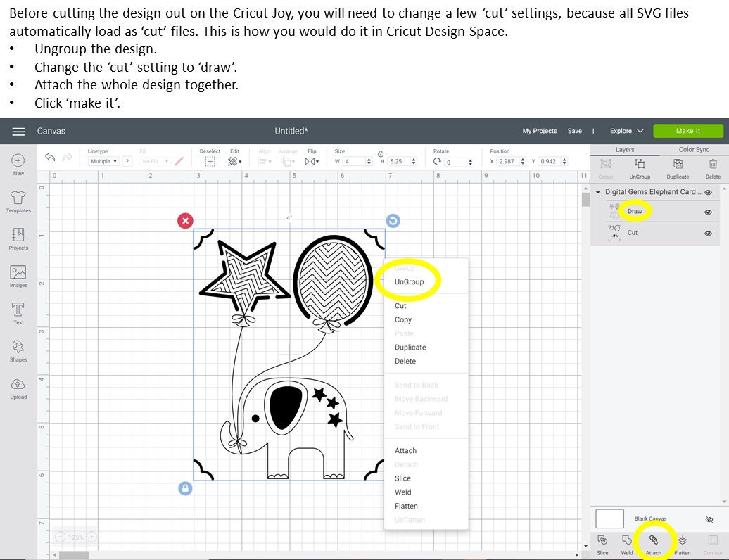The image size is (729, 560).
Task: Open the Explore dropdown in the header
Action: click(625, 131)
